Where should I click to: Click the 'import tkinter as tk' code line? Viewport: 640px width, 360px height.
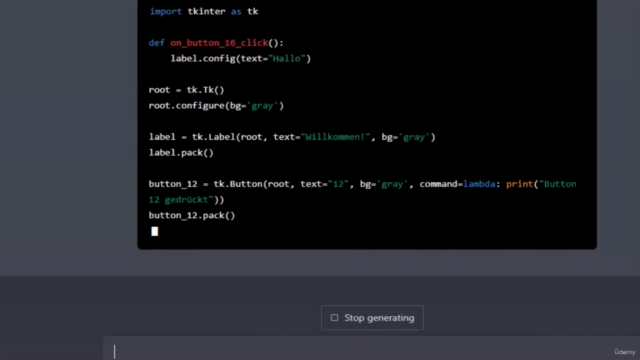coord(204,11)
